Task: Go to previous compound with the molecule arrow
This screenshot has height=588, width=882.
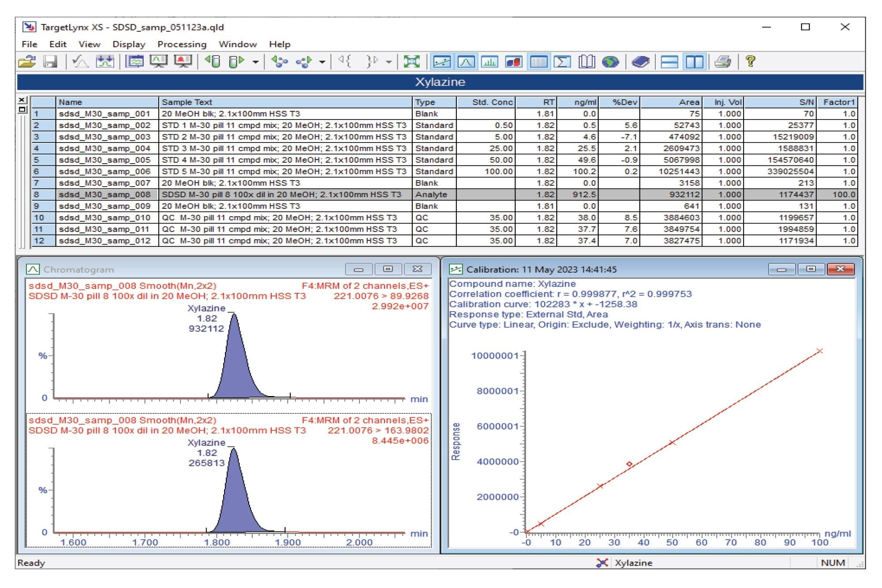Action: pos(279,62)
